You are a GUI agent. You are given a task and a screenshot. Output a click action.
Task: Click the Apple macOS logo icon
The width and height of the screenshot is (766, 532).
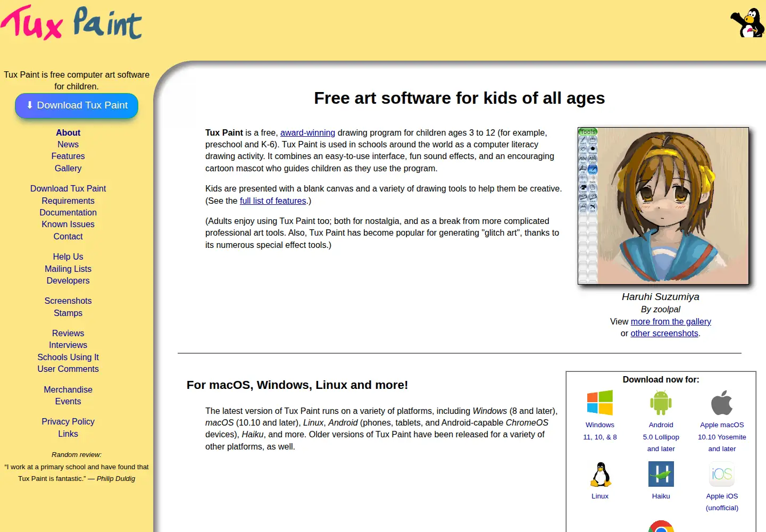(722, 403)
